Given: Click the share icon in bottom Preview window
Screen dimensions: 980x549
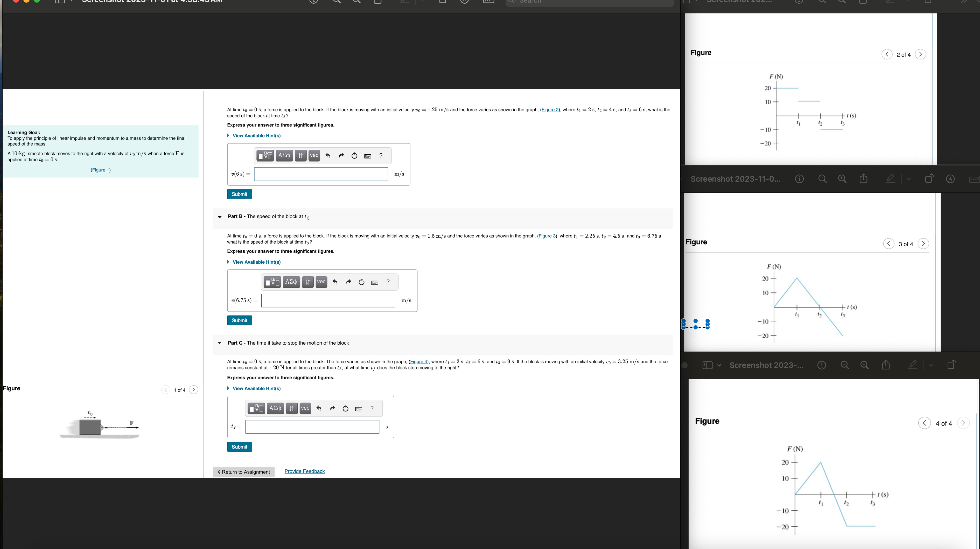Looking at the screenshot, I should tap(885, 365).
